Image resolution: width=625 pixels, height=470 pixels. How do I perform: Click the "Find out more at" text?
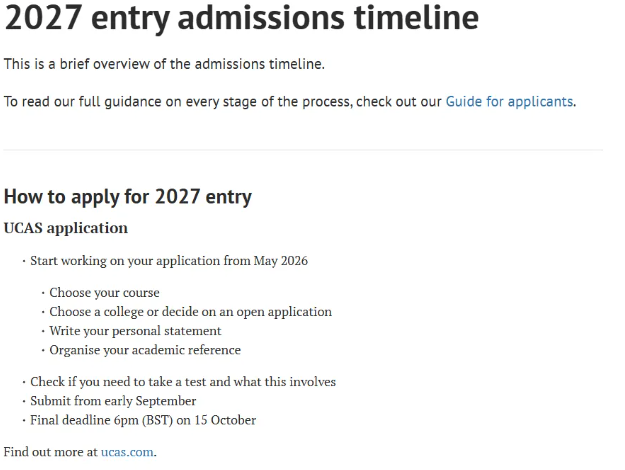pos(50,452)
